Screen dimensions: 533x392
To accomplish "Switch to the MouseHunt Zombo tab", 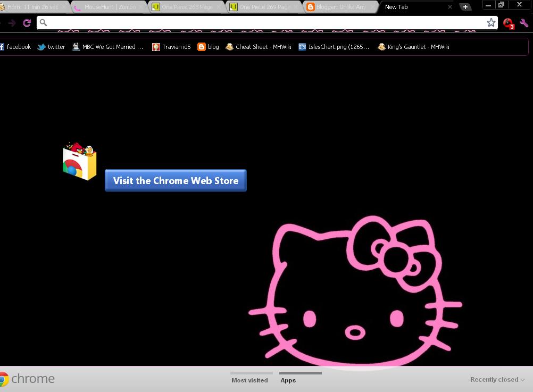I will 110,7.
